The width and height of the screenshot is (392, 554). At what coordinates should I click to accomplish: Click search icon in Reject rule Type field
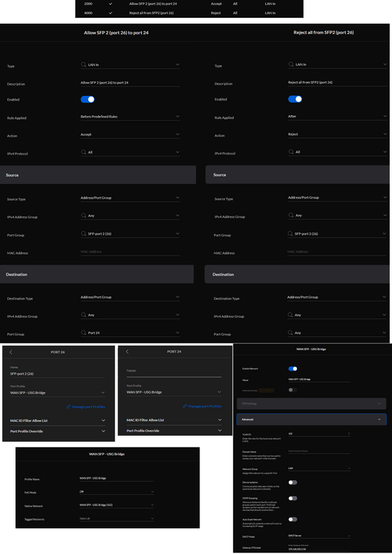click(291, 64)
